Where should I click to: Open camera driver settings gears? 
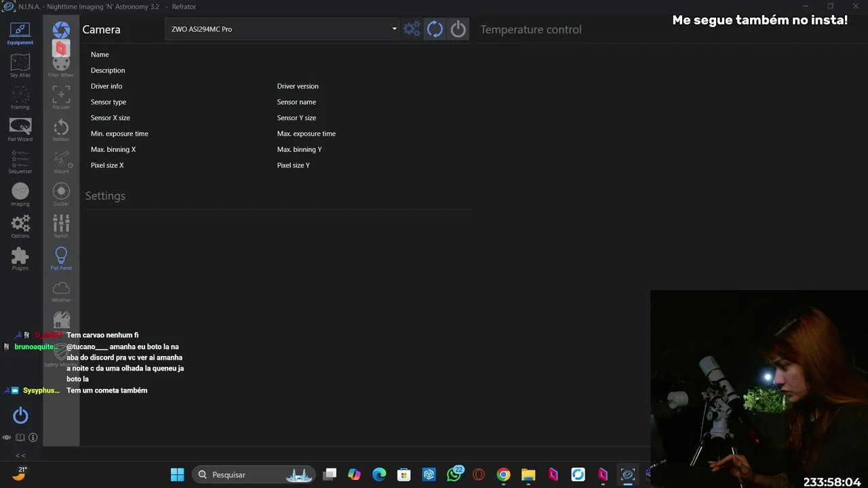click(x=412, y=29)
